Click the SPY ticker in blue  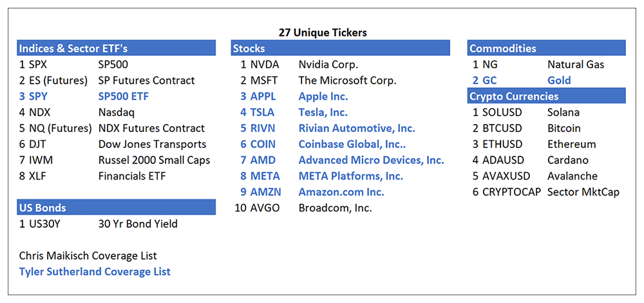pos(38,96)
